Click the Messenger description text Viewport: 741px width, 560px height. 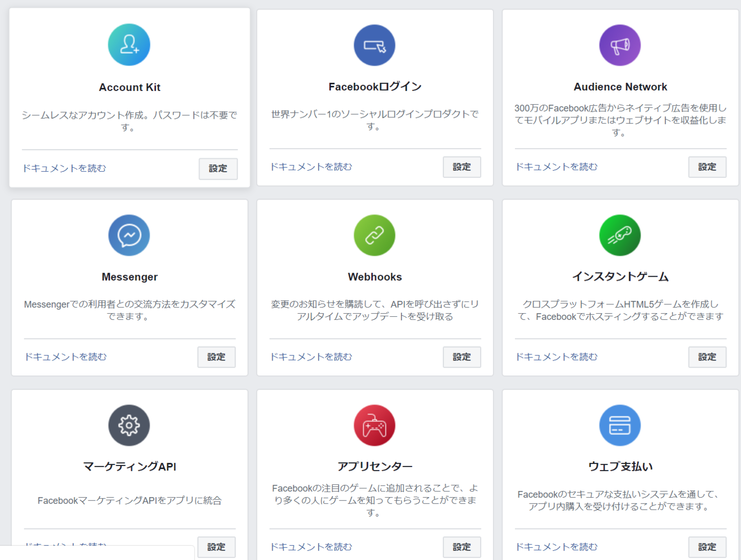point(130,310)
